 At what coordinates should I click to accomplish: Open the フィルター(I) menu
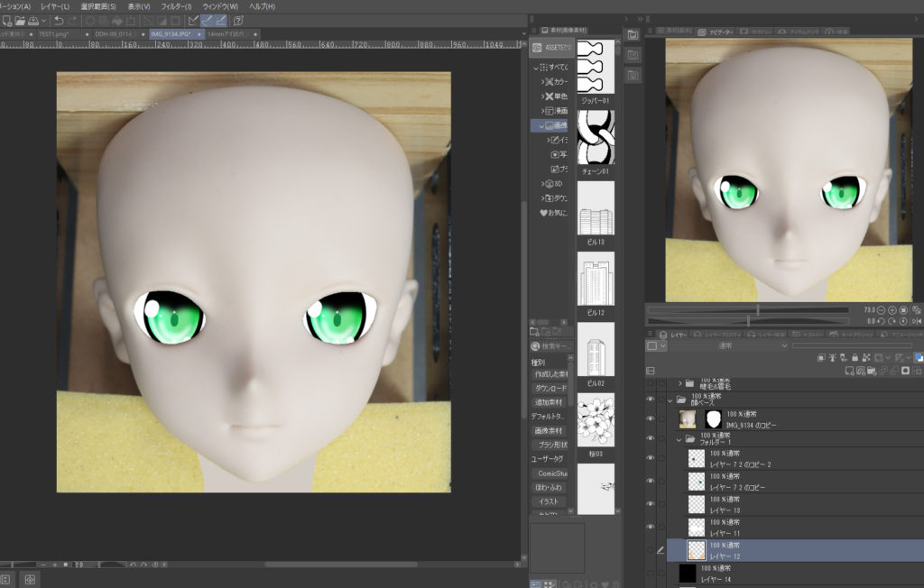[x=175, y=6]
